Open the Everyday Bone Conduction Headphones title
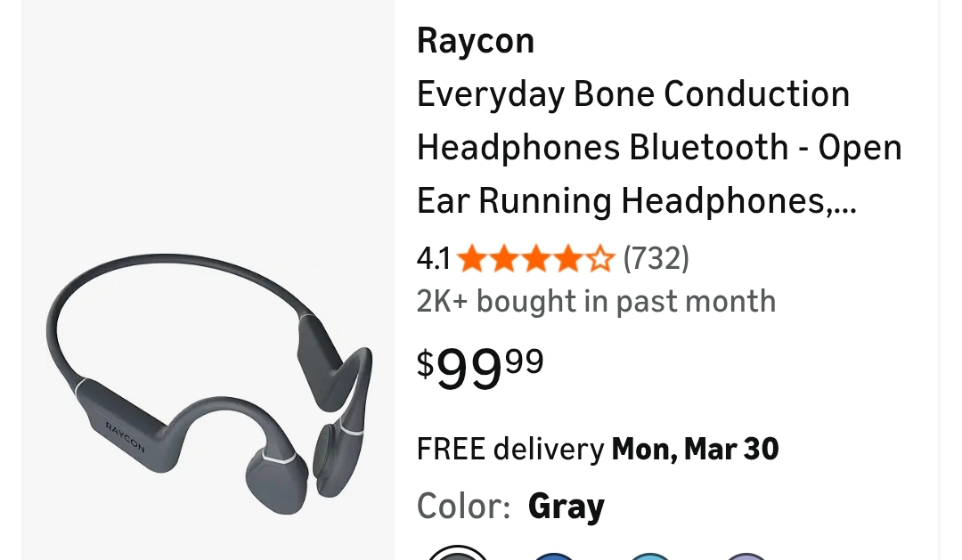The image size is (962, 560). 659,147
